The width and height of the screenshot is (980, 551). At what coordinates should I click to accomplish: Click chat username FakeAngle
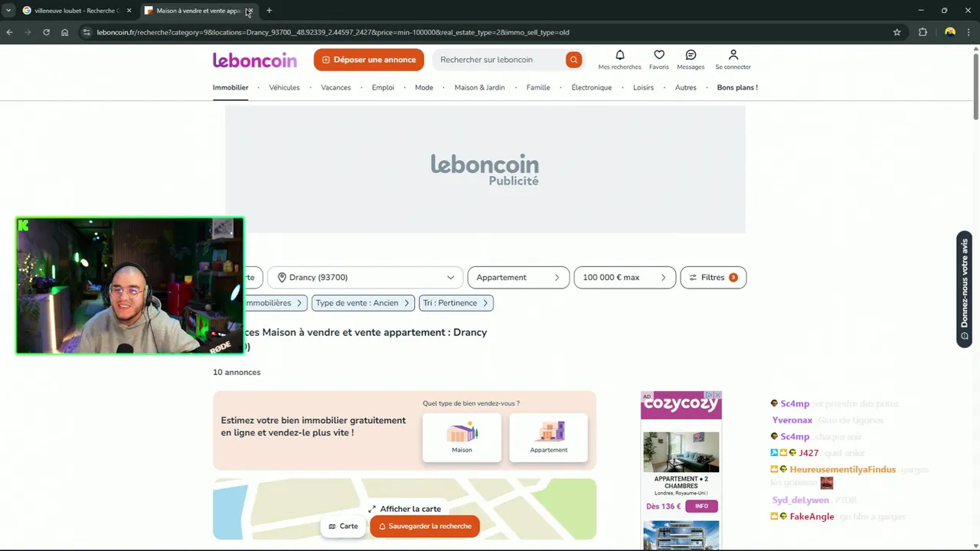pos(812,517)
